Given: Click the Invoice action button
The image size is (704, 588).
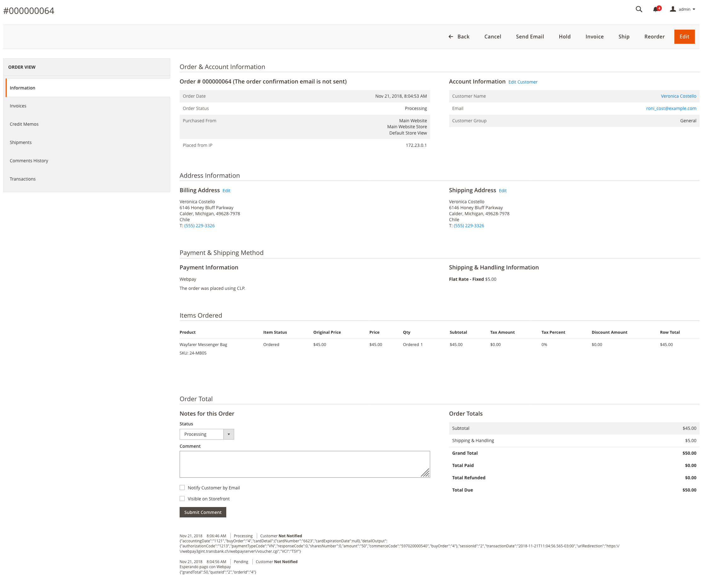Looking at the screenshot, I should [594, 37].
